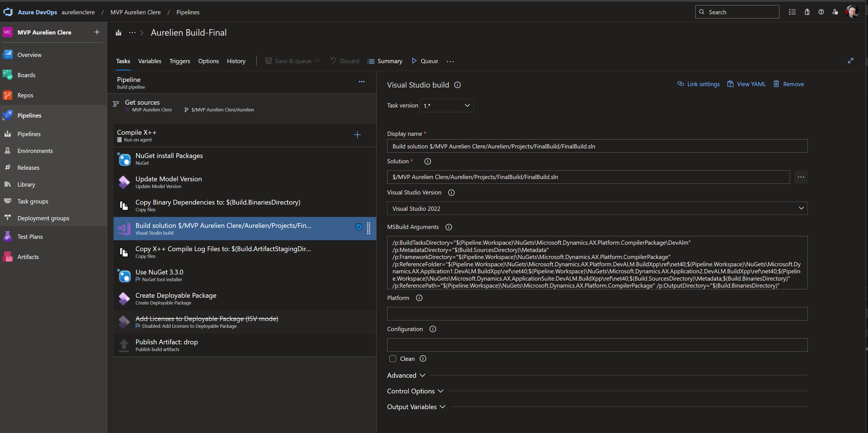Screen dimensions: 868x433
Task: Open the toolbar more actions ellipsis
Action: [x=450, y=62]
